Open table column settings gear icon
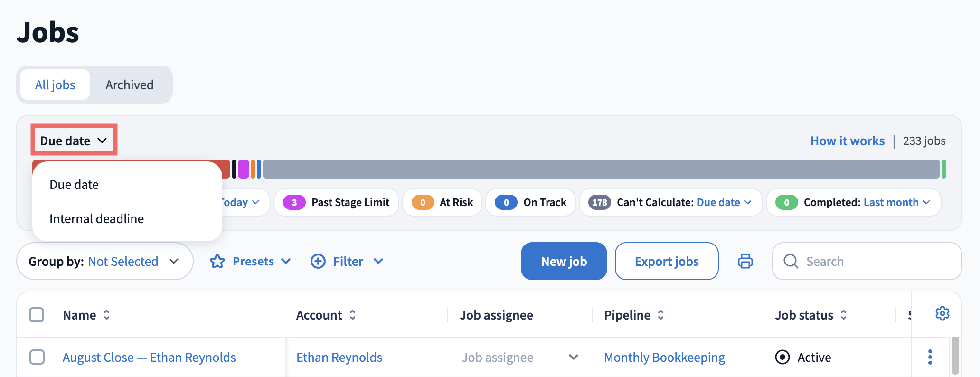Viewport: 980px width, 377px height. pos(942,313)
